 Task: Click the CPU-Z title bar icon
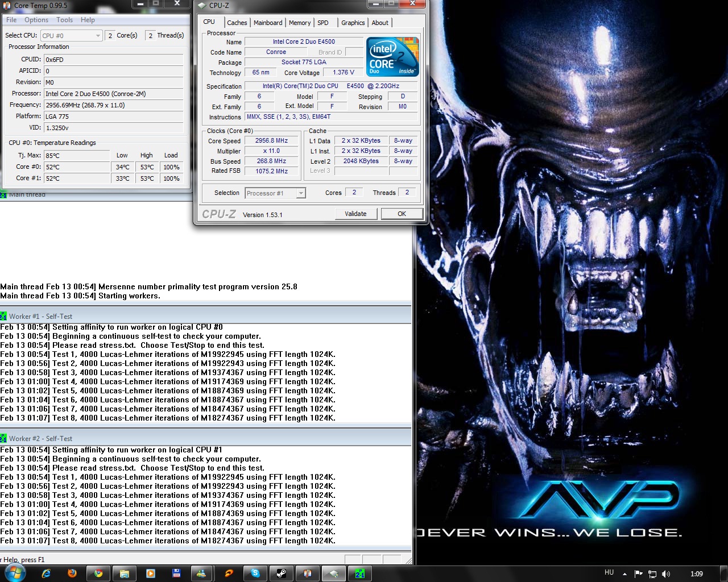[x=202, y=5]
